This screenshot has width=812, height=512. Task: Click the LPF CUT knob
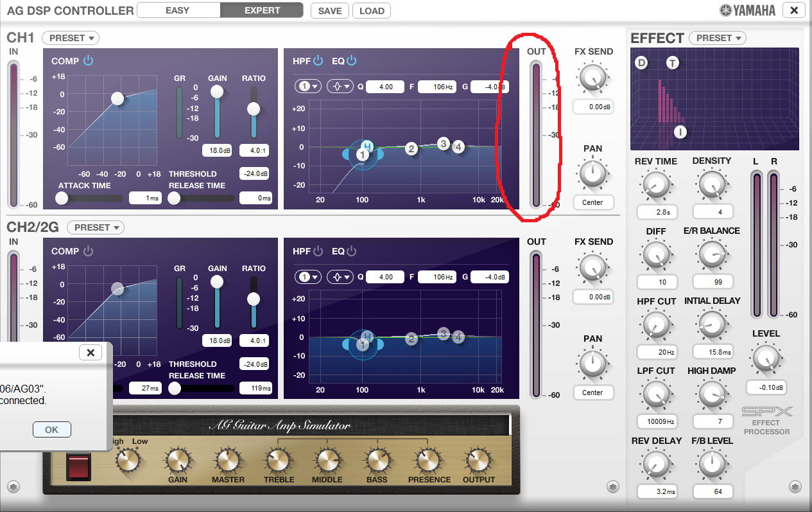[x=655, y=395]
